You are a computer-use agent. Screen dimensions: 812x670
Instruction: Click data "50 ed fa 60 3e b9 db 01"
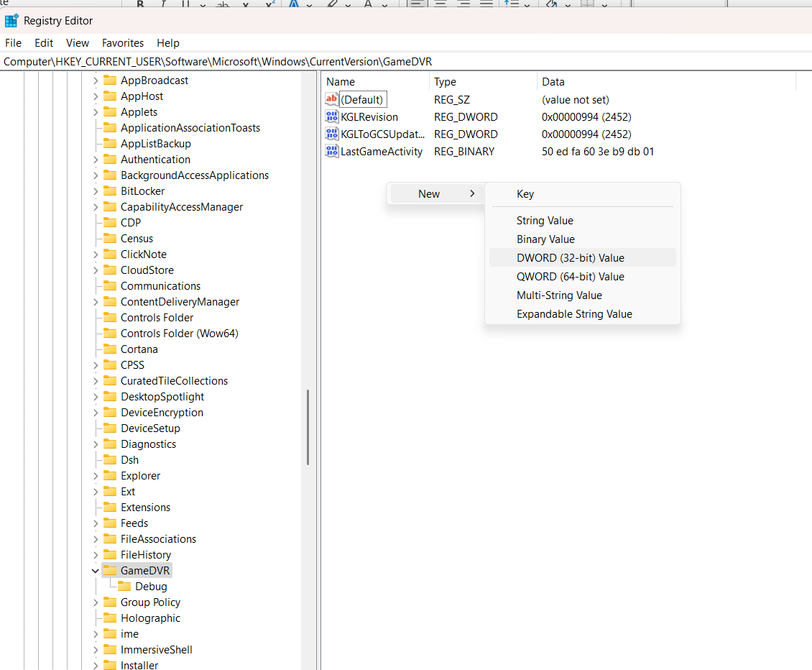pyautogui.click(x=598, y=151)
